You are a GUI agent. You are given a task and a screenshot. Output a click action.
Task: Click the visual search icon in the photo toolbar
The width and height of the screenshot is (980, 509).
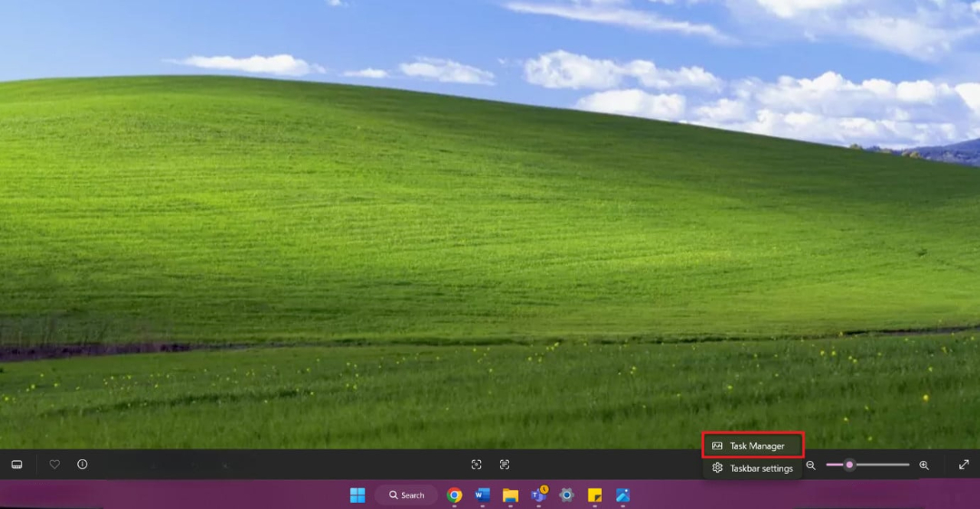coord(476,465)
